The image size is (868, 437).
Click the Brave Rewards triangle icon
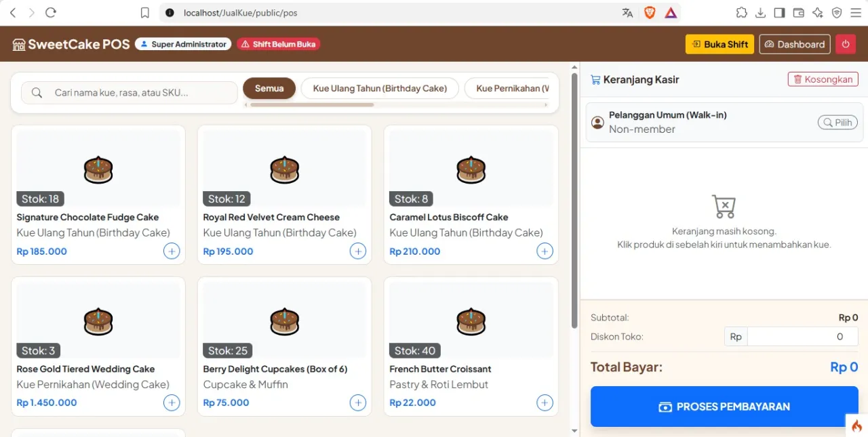[x=671, y=13]
